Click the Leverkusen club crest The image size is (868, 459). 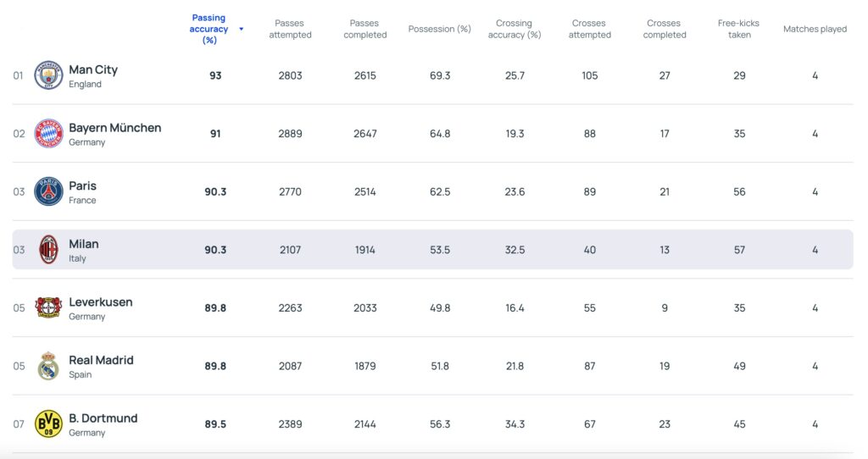point(48,307)
